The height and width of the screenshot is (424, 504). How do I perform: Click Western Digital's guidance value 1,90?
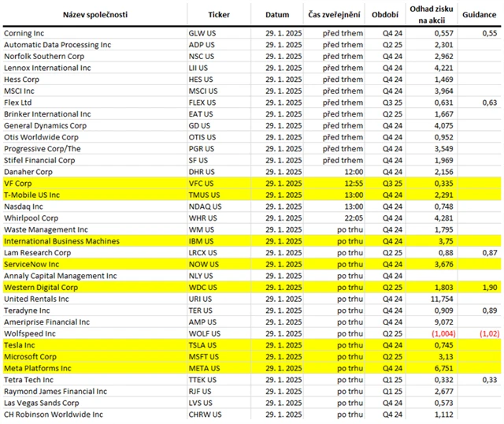486,288
